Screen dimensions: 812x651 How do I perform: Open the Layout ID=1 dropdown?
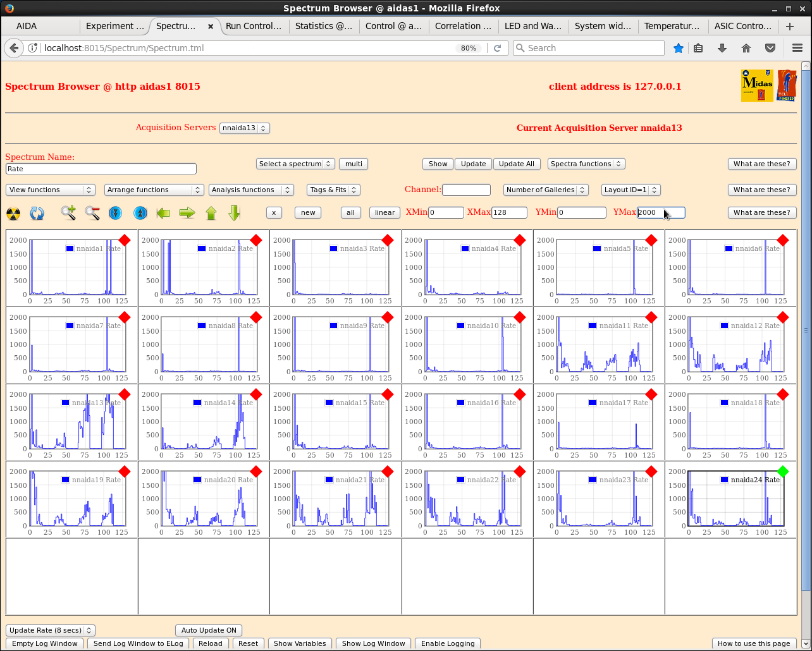point(631,190)
